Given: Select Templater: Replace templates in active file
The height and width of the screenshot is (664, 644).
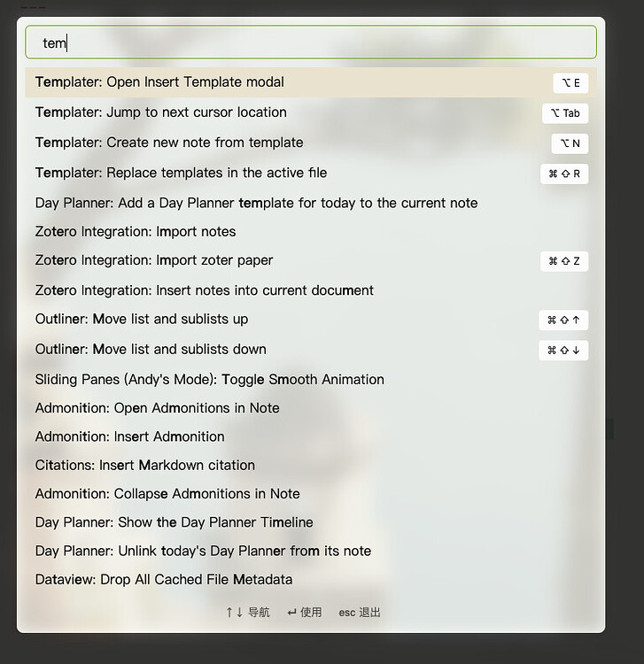Looking at the screenshot, I should (181, 173).
